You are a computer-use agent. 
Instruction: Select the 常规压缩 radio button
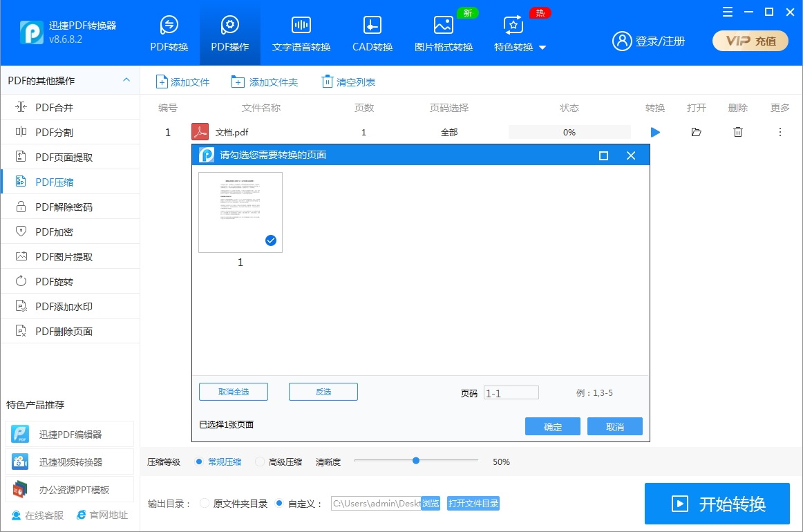click(199, 462)
